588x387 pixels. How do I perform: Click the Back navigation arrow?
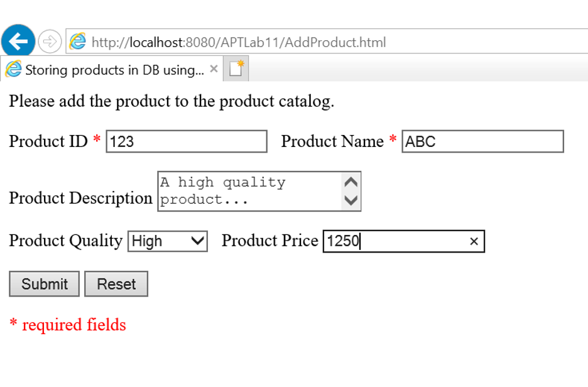point(19,41)
